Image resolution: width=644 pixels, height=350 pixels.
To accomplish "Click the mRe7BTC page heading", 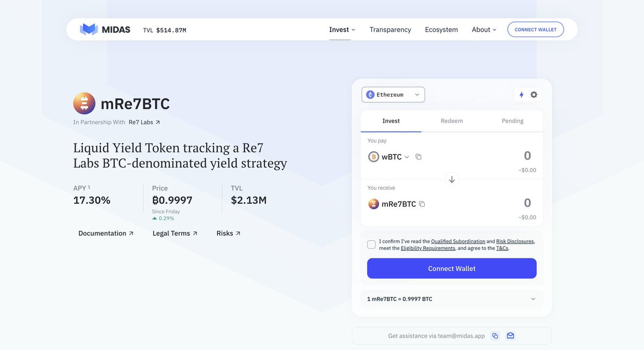I will coord(135,103).
